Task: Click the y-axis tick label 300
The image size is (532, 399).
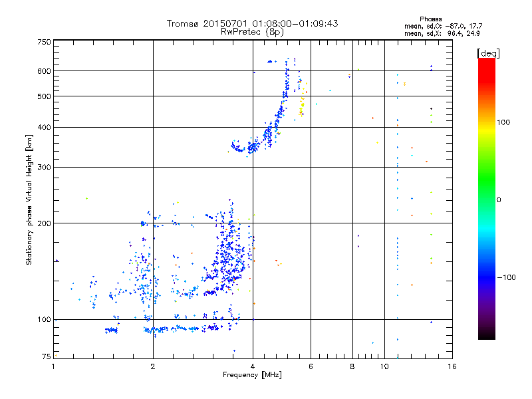Action: [x=44, y=168]
